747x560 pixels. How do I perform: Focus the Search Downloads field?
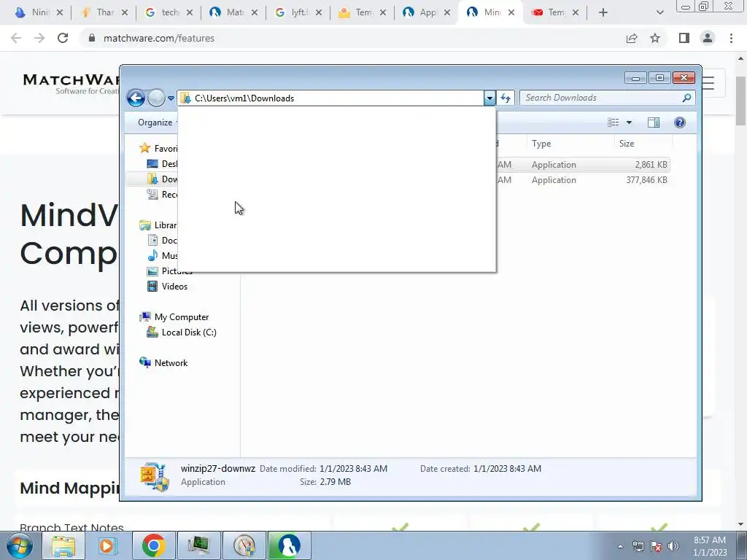[600, 98]
